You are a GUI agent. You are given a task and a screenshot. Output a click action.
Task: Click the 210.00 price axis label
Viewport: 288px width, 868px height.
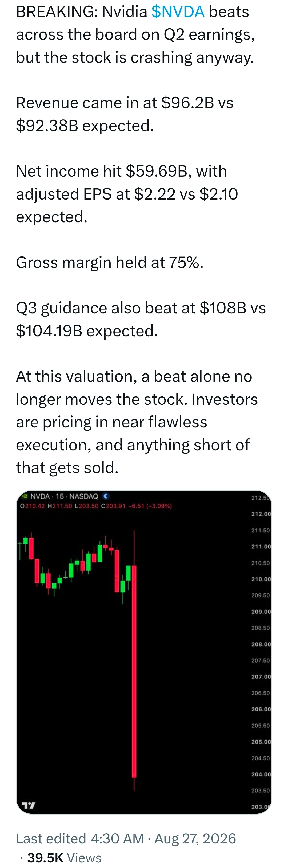click(x=261, y=579)
